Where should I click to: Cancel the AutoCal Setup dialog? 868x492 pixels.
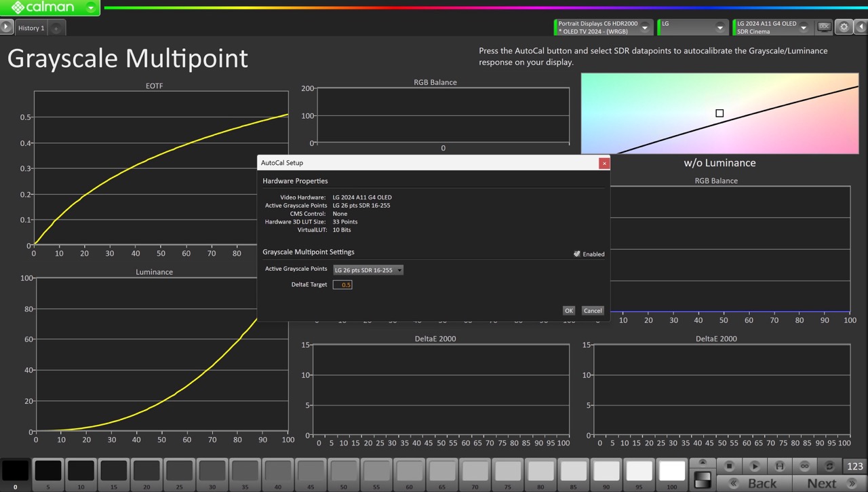[592, 310]
